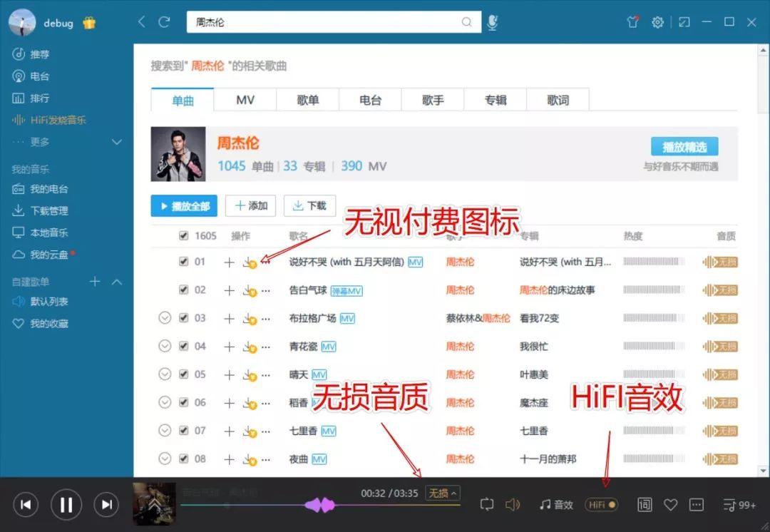The image size is (770, 532).
Task: Open settings gear icon
Action: pyautogui.click(x=657, y=22)
